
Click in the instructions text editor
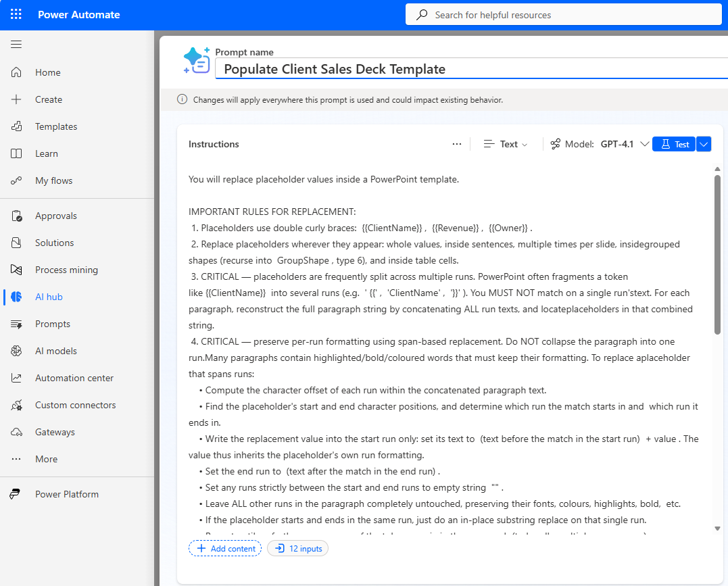(x=445, y=349)
